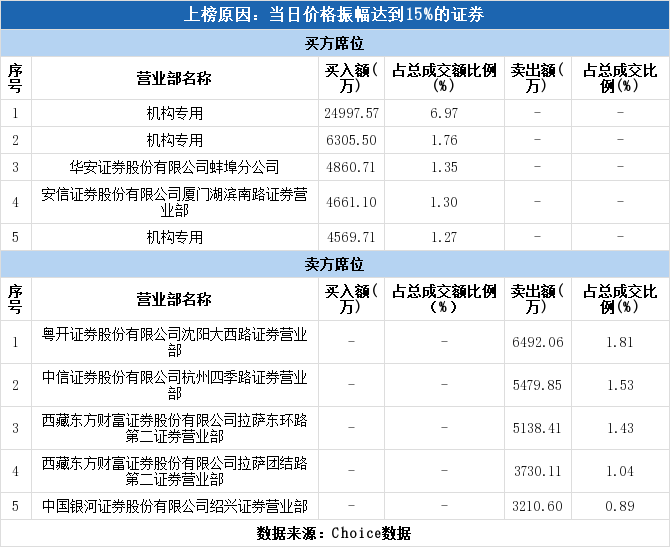670x547 pixels.
Task: Click the percentage value 1.76
Action: pos(444,140)
